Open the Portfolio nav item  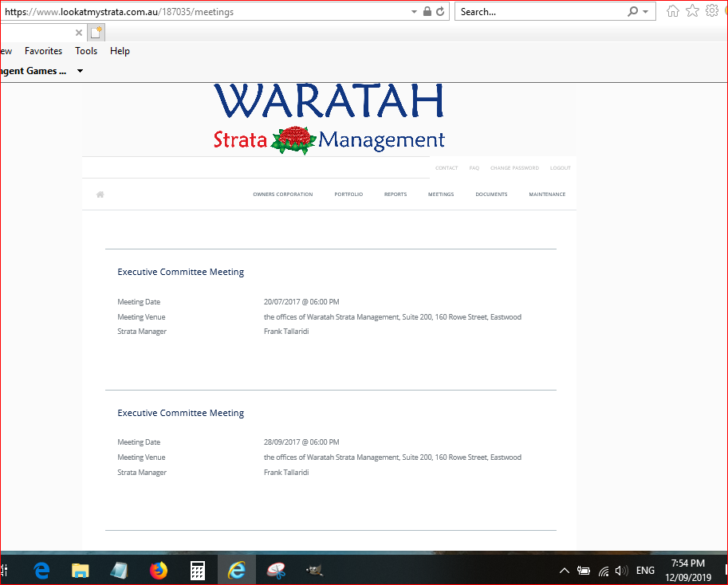[x=348, y=194]
